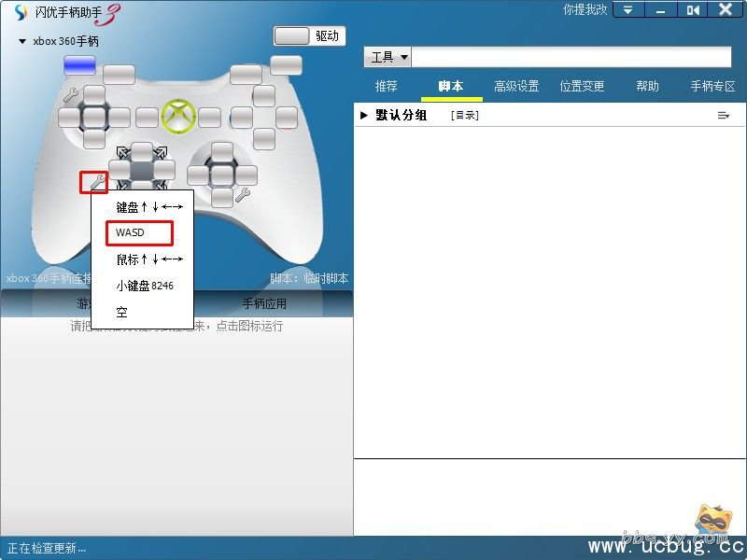Click the right stick right-direction slot
This screenshot has height=560, width=747.
tap(247, 175)
